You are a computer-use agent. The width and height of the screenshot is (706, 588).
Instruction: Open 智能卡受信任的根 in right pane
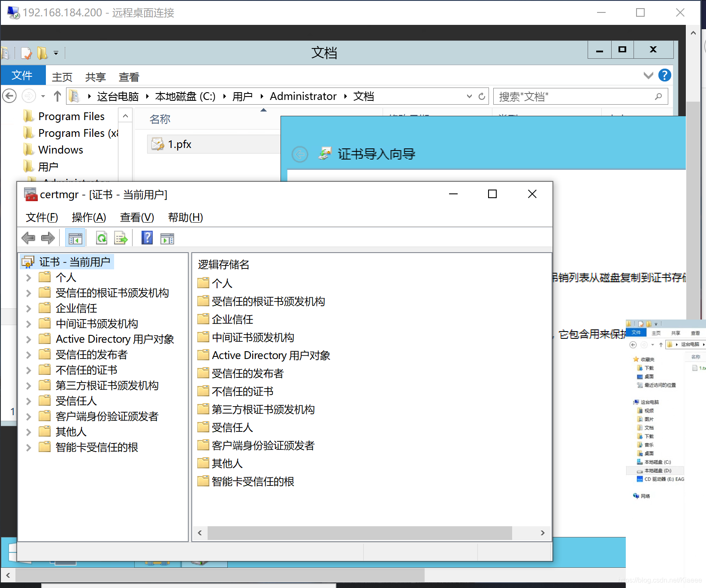[x=246, y=482]
